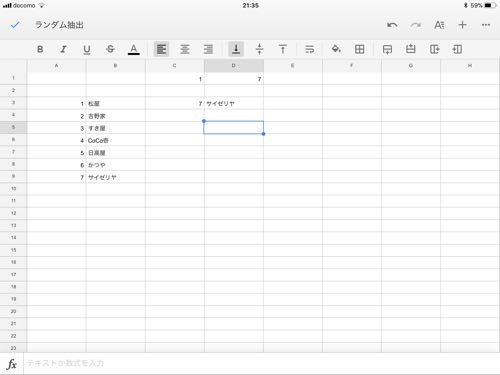Select cell B7 containing 日高屋
This screenshot has width=500, height=375.
point(115,152)
